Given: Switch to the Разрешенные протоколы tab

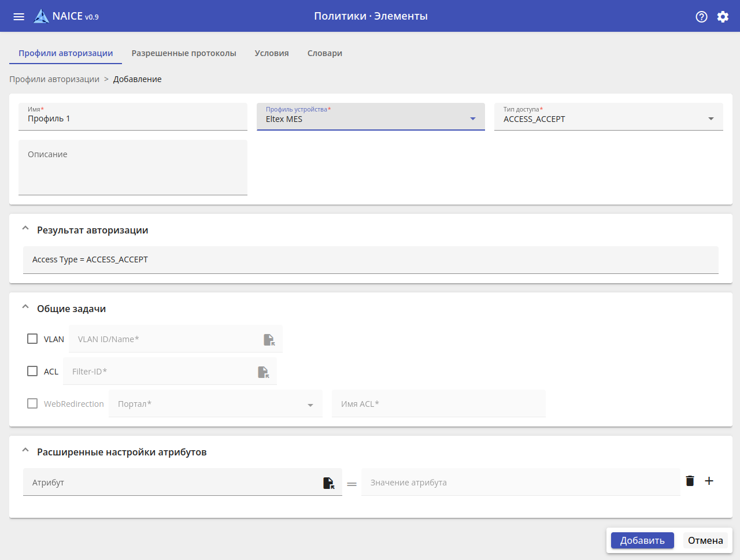Looking at the screenshot, I should pos(184,53).
